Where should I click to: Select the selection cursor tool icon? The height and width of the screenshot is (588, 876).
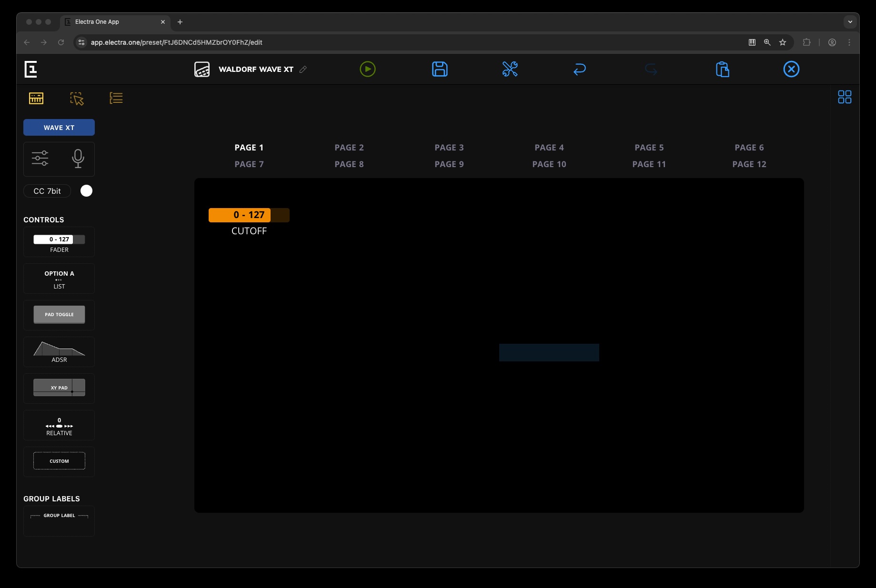click(77, 99)
